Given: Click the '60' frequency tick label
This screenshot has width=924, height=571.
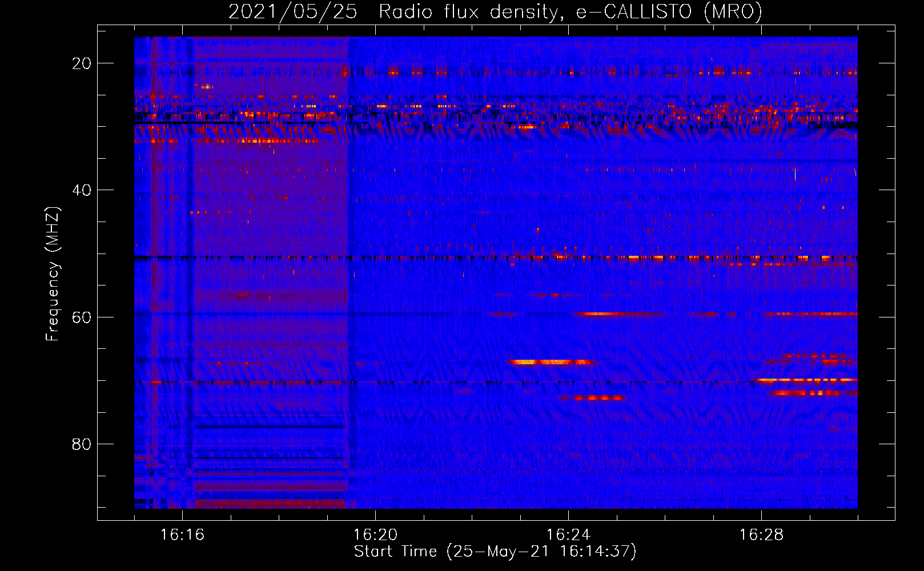Looking at the screenshot, I should click(x=82, y=317).
